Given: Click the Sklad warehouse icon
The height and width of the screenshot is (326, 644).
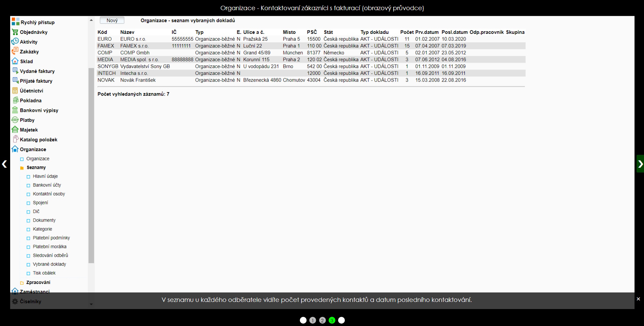Looking at the screenshot, I should [x=15, y=61].
